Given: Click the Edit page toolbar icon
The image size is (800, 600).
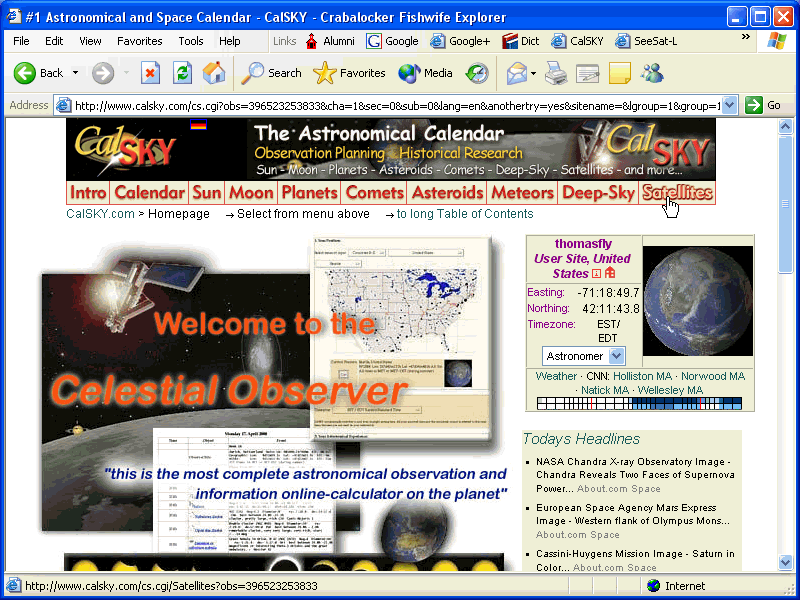Looking at the screenshot, I should (x=587, y=73).
